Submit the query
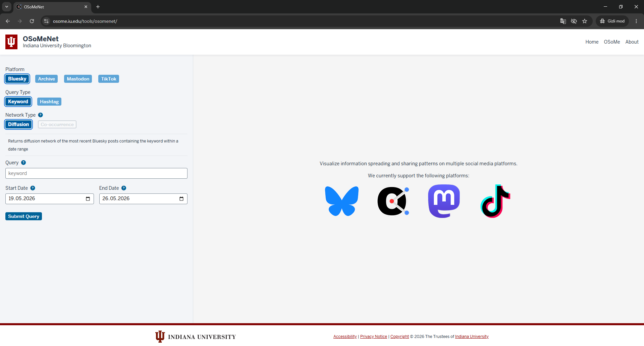This screenshot has height=346, width=644. click(x=23, y=216)
